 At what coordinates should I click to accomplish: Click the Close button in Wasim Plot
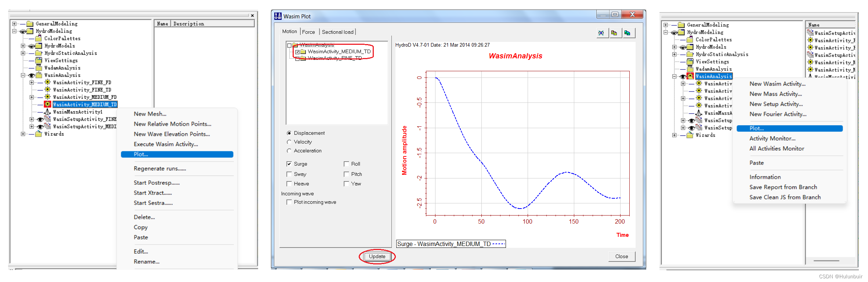(x=622, y=256)
